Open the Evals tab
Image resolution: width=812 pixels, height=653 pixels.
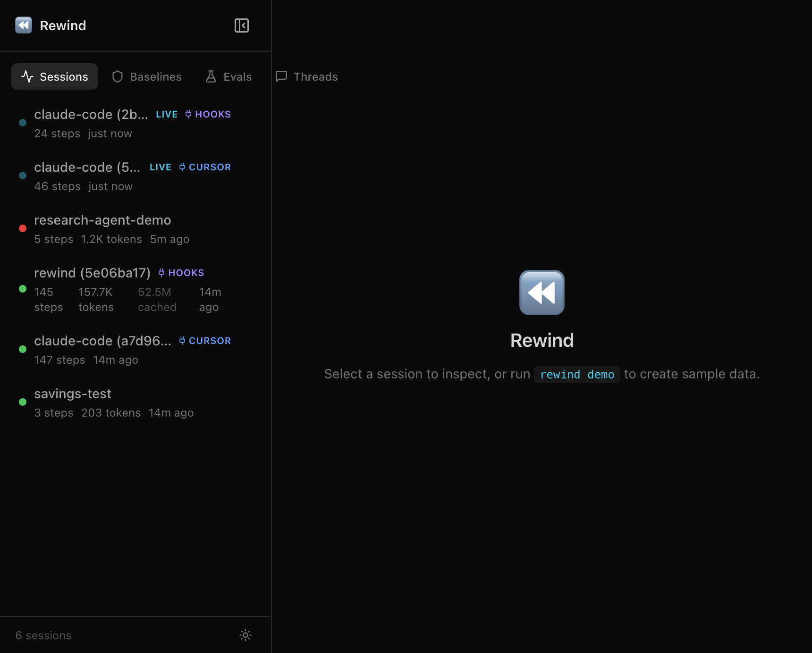(229, 77)
